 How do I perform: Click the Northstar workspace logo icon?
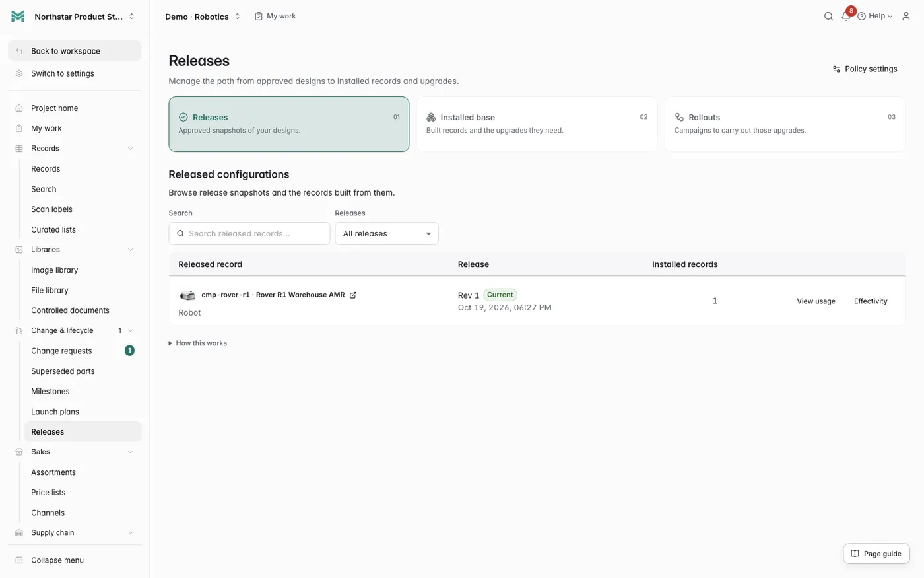18,17
